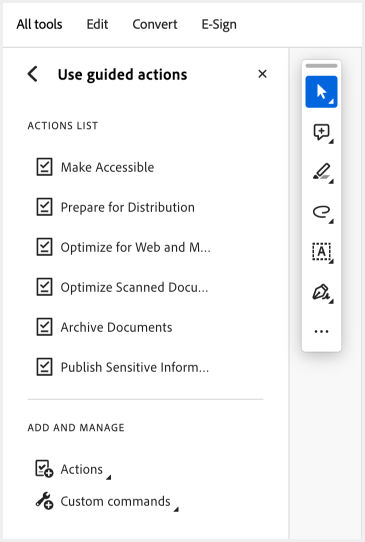Run the Archive Documents action
The width and height of the screenshot is (365, 542).
[104, 327]
